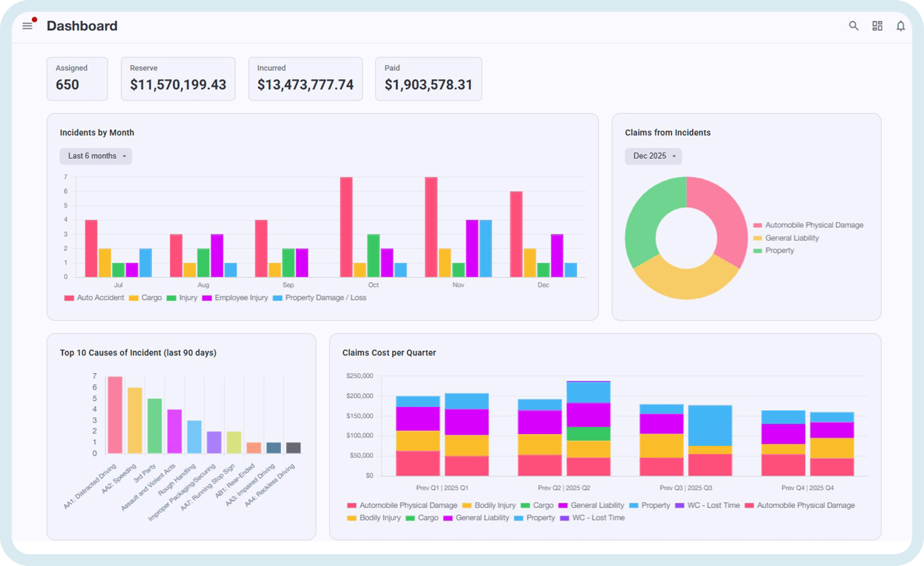Open the Last 6 months dropdown
924x566 pixels.
[95, 156]
